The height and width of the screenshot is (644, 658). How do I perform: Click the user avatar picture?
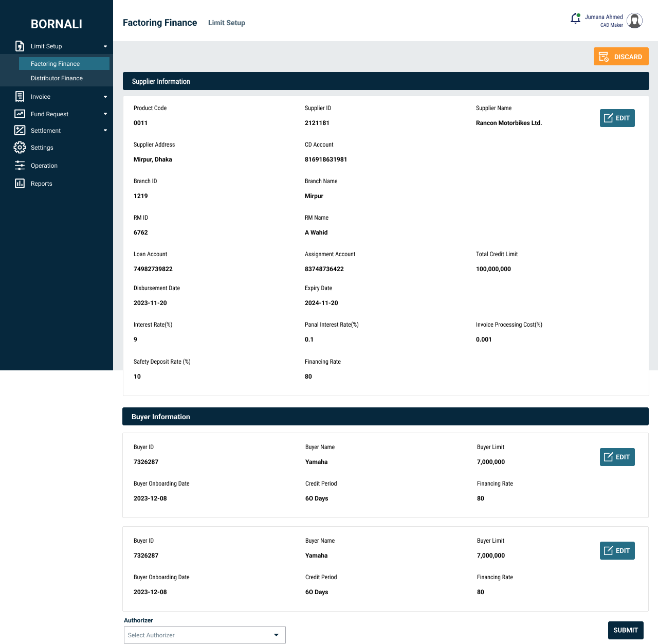coord(635,21)
